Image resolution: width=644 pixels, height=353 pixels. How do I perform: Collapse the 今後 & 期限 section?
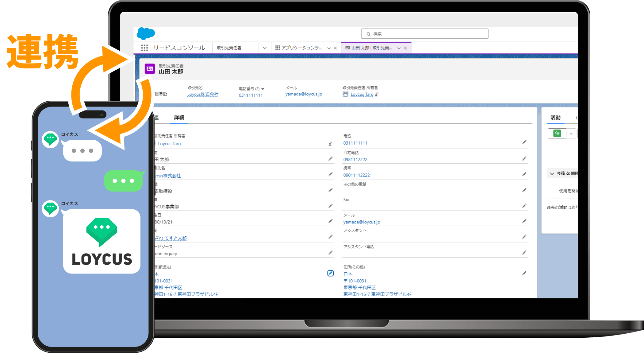(552, 174)
